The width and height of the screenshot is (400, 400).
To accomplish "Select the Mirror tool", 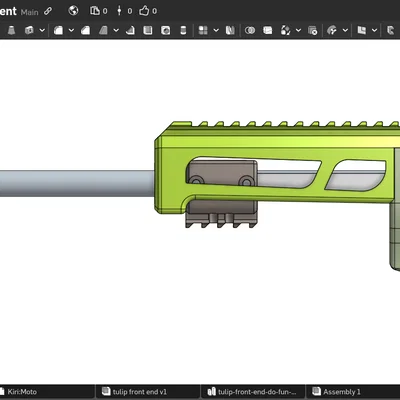I will pos(230,30).
